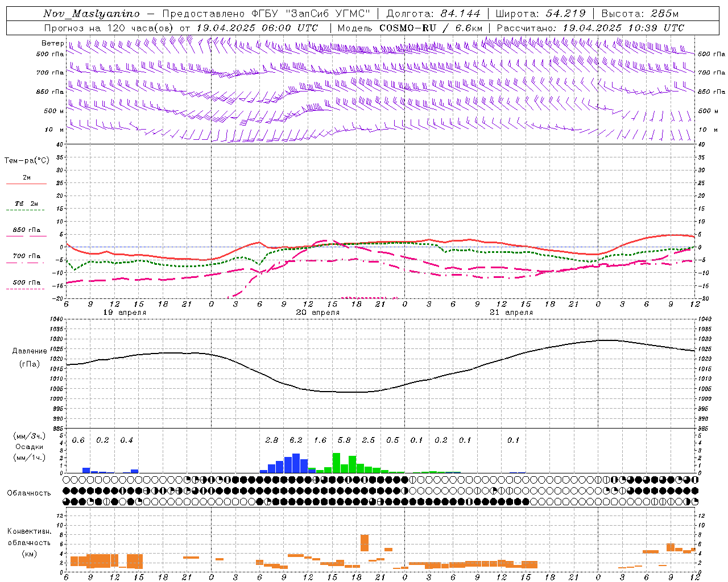This screenshot has height=582, width=728.
Task: Click the Ветер wind panel label
Action: pyautogui.click(x=52, y=43)
